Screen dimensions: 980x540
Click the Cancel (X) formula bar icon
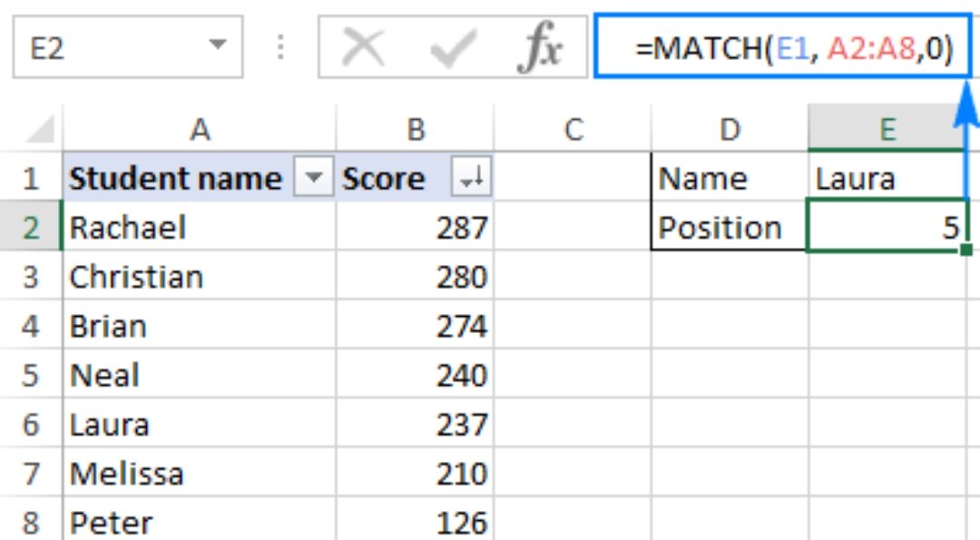364,46
